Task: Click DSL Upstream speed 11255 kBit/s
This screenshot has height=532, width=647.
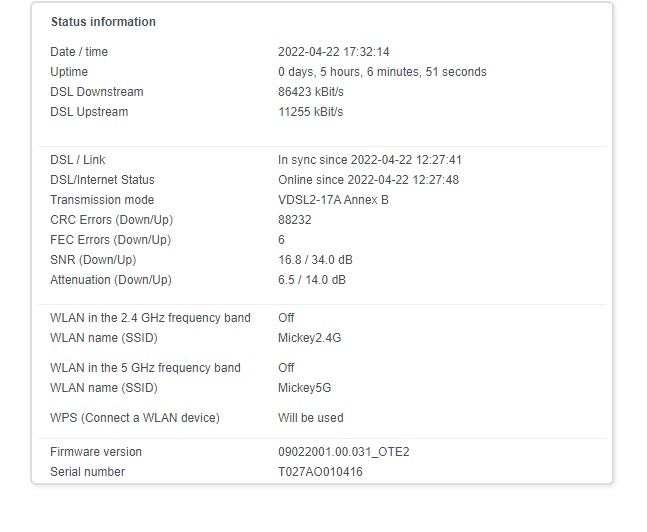Action: tap(311, 112)
